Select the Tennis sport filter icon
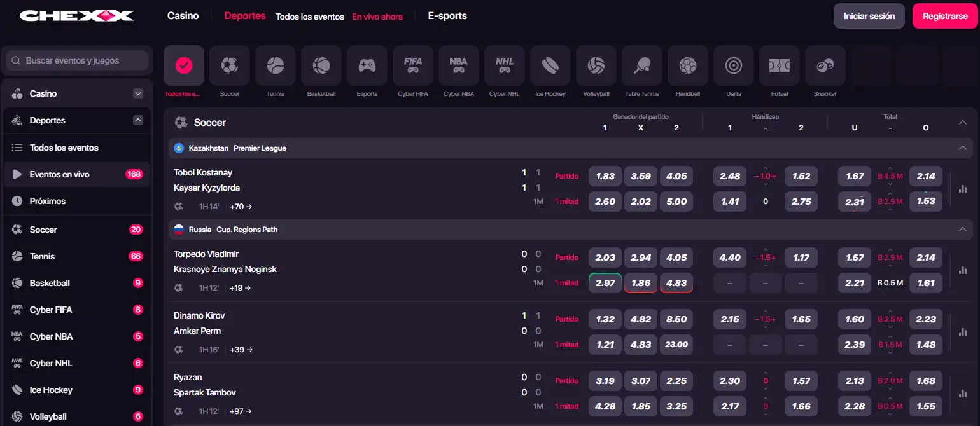The image size is (980, 426). (276, 65)
